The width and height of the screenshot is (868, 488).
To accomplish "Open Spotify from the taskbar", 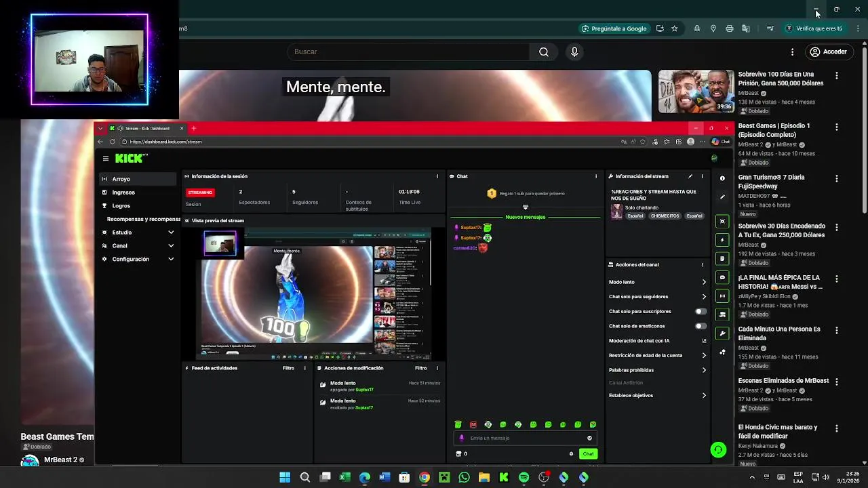I will tap(524, 477).
